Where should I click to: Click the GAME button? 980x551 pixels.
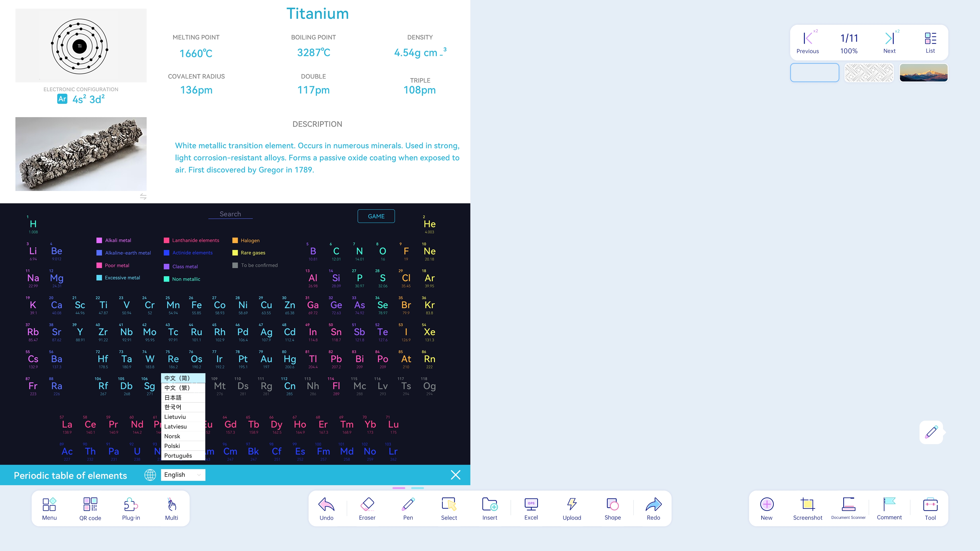(x=376, y=216)
